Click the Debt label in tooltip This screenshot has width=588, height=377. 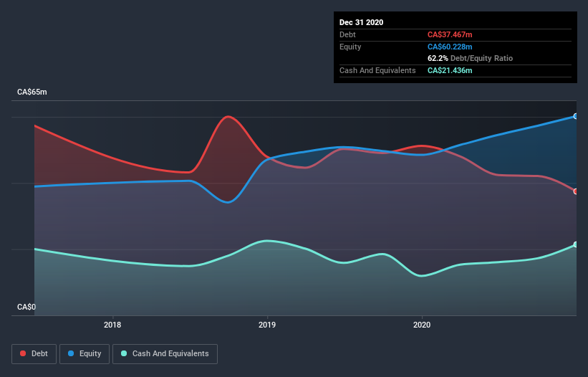pyautogui.click(x=347, y=34)
